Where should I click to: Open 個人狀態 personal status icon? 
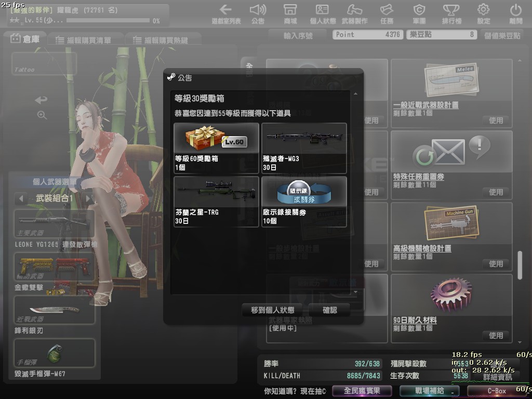coord(323,10)
